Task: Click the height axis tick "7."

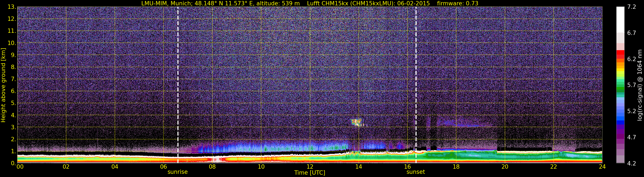Action: (x=13, y=79)
